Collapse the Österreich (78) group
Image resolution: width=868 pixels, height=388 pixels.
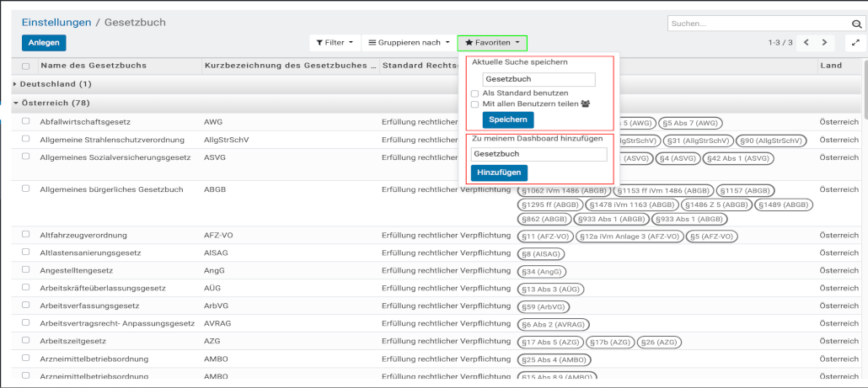[55, 103]
